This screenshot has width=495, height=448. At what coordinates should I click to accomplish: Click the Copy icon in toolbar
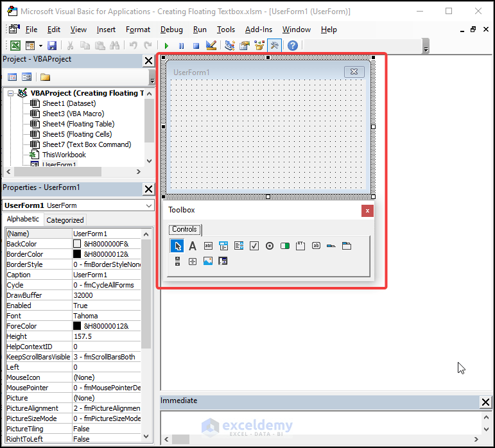click(x=85, y=46)
